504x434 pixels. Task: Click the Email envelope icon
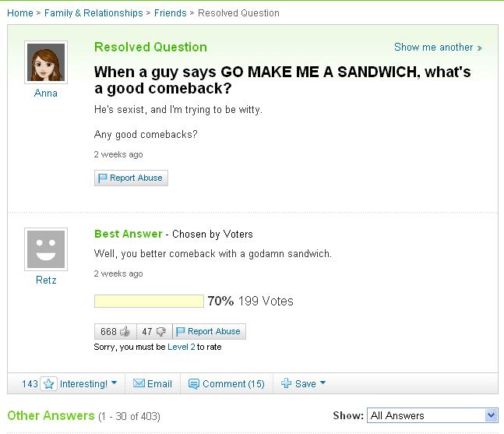pyautogui.click(x=139, y=384)
